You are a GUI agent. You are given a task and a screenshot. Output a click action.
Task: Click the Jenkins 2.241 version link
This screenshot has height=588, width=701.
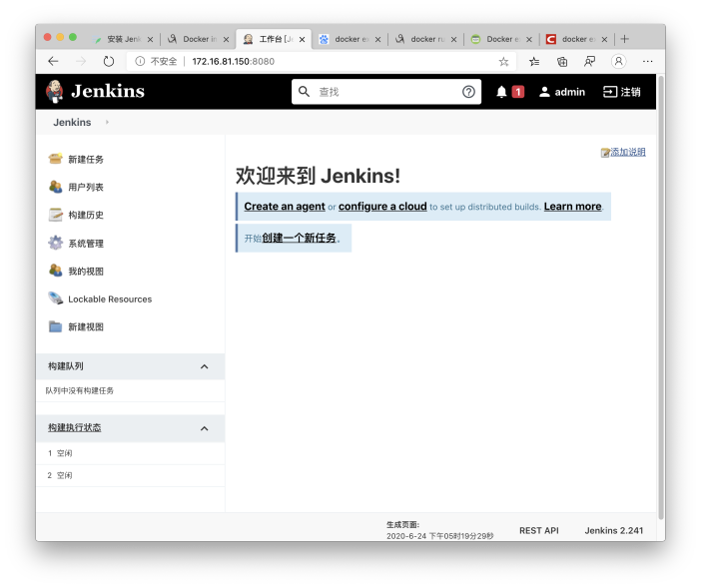614,530
